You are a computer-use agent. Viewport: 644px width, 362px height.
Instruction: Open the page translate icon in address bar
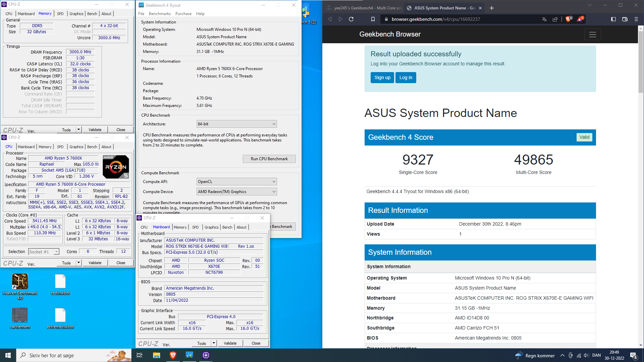click(544, 19)
